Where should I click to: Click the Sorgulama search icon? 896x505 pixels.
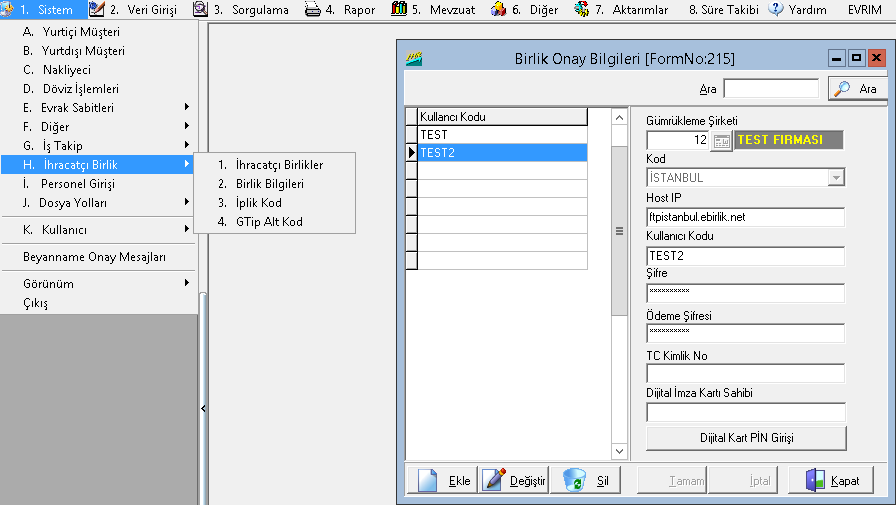pyautogui.click(x=201, y=9)
